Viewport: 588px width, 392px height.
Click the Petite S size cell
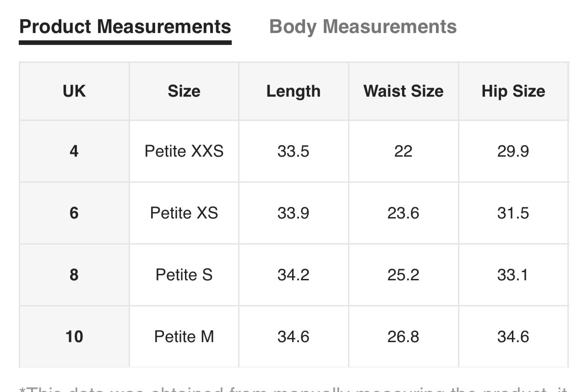click(x=184, y=275)
